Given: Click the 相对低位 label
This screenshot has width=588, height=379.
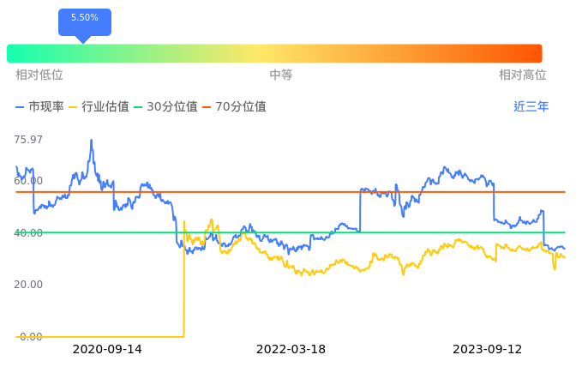Looking at the screenshot, I should pos(39,75).
